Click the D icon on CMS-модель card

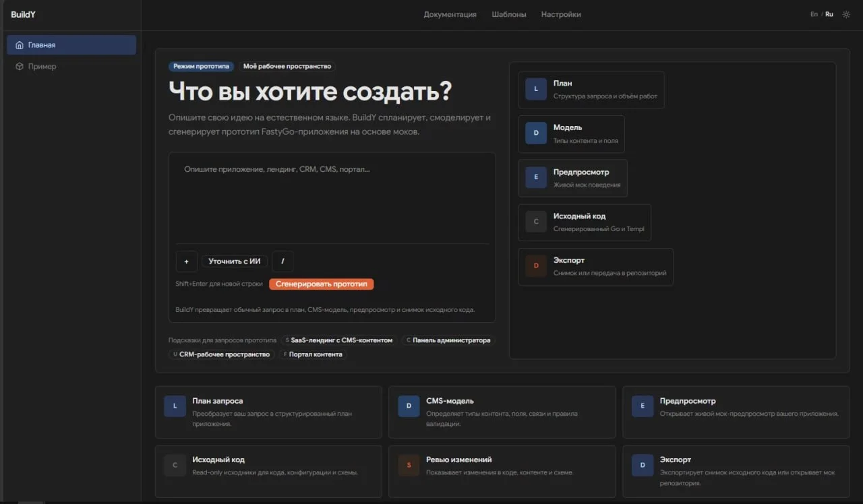(409, 406)
